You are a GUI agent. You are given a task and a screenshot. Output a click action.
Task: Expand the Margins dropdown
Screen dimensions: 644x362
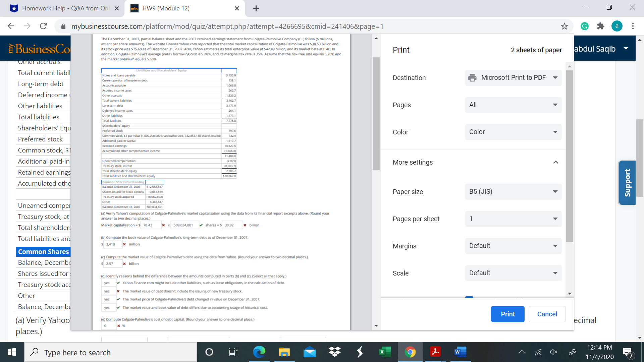[x=513, y=246]
